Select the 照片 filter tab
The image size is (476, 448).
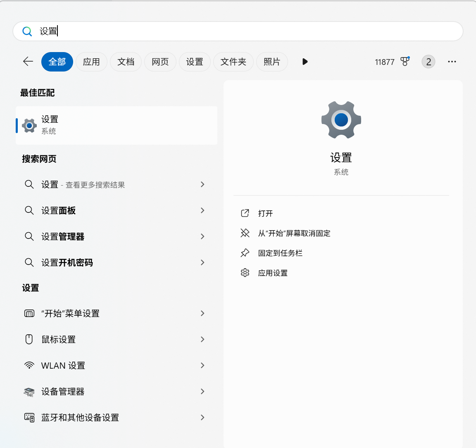point(271,62)
